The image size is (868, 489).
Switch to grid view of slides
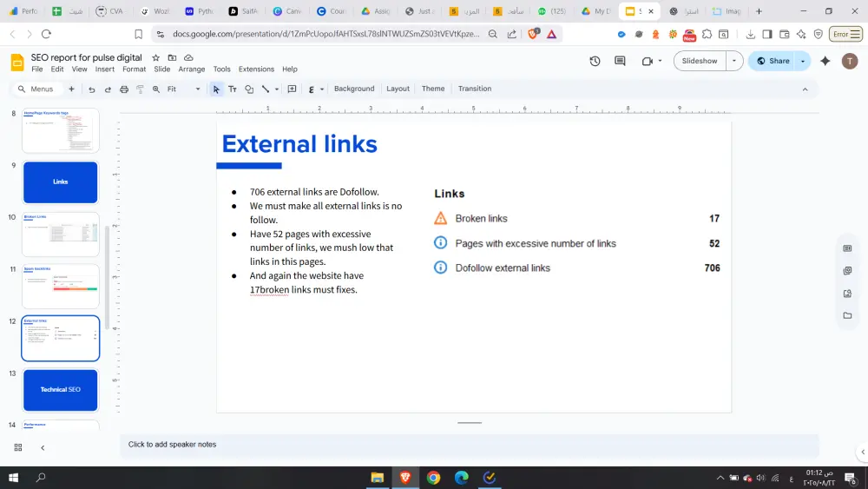point(17,447)
